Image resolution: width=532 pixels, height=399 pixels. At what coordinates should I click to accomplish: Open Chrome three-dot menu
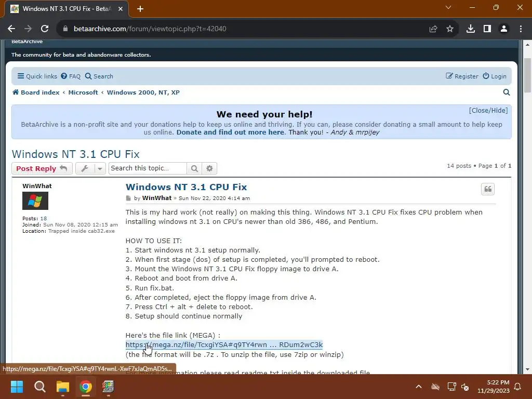coord(521,29)
